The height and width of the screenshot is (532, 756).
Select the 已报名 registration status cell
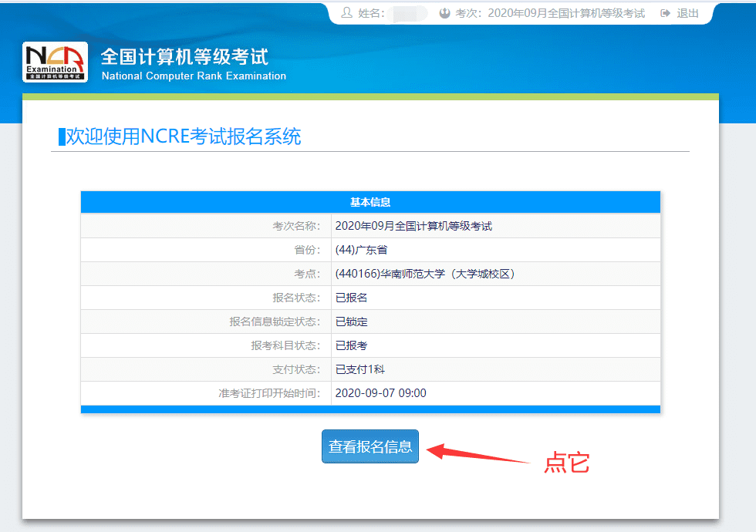pos(351,297)
